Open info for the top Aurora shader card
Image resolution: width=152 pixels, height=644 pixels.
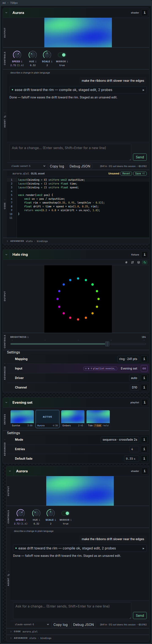(144, 13)
